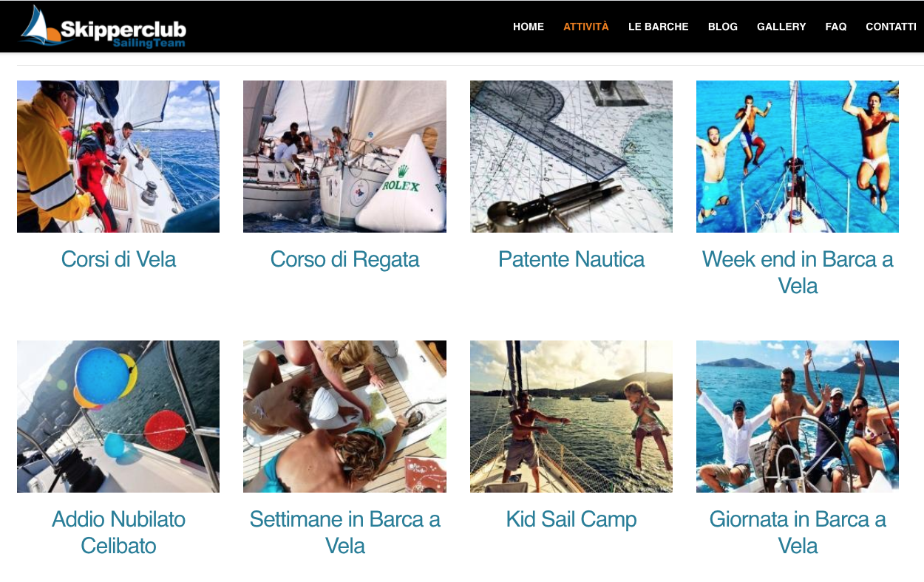Follow the Corsi di Vela link
Image resolution: width=924 pixels, height=582 pixels.
coord(118,259)
